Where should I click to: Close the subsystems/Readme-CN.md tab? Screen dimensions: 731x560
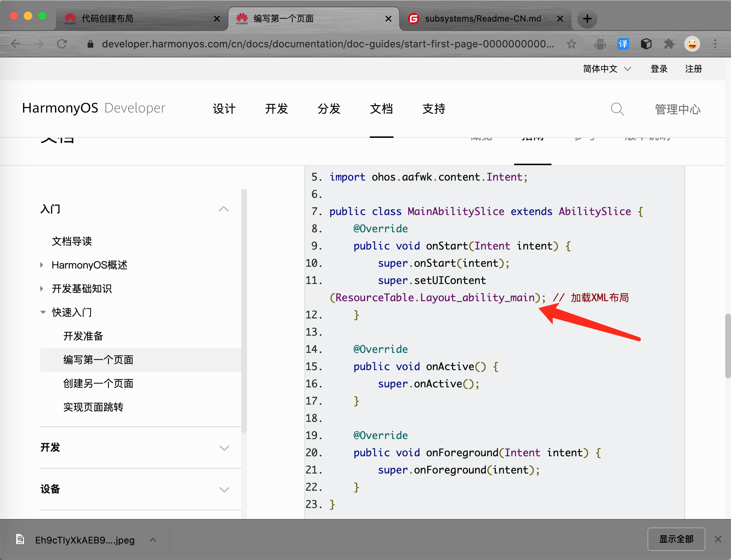560,19
